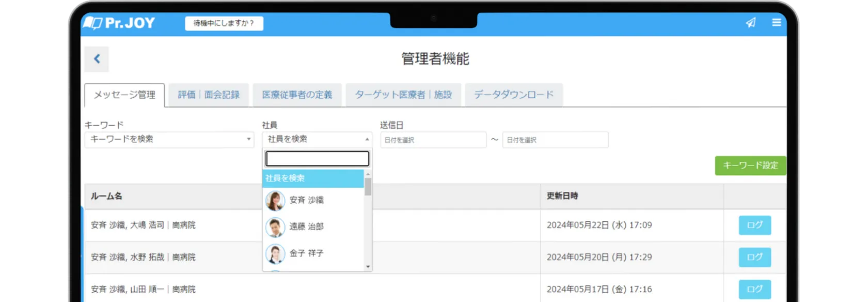
Task: Click the 待機中にしますか？ button
Action: click(x=224, y=23)
